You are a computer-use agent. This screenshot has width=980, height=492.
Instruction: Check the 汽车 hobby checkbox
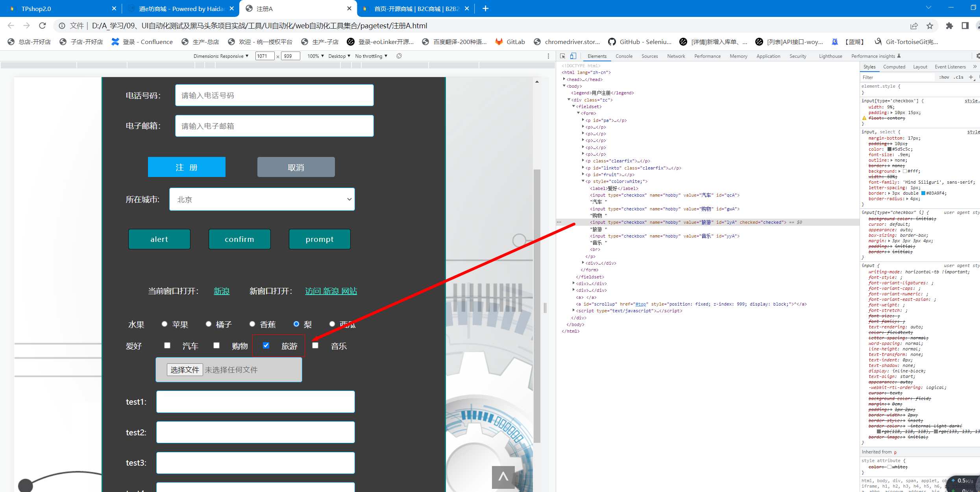click(x=167, y=345)
